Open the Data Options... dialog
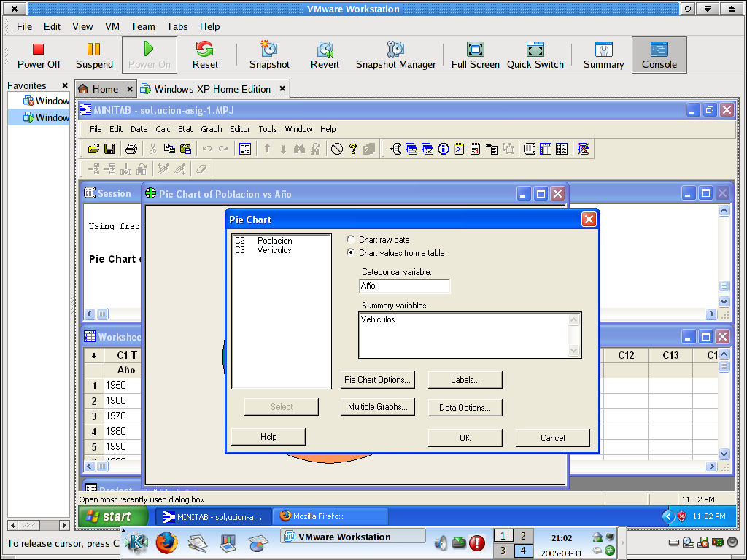Screen dimensions: 747x560 (x=465, y=407)
